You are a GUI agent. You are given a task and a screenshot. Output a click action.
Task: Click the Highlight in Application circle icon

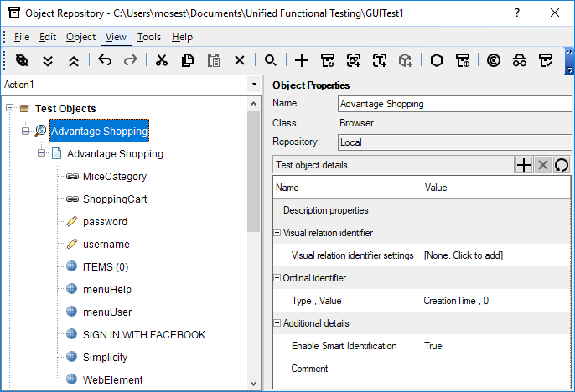493,60
